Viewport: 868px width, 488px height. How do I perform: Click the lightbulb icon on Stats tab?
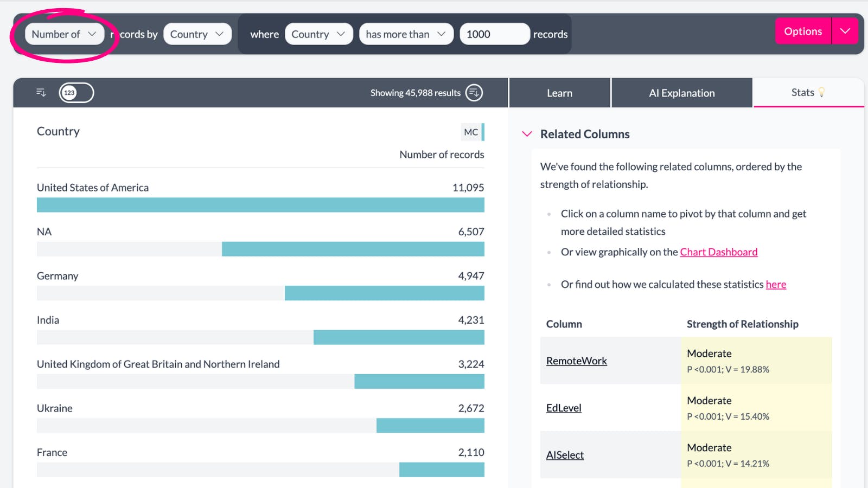[822, 93]
